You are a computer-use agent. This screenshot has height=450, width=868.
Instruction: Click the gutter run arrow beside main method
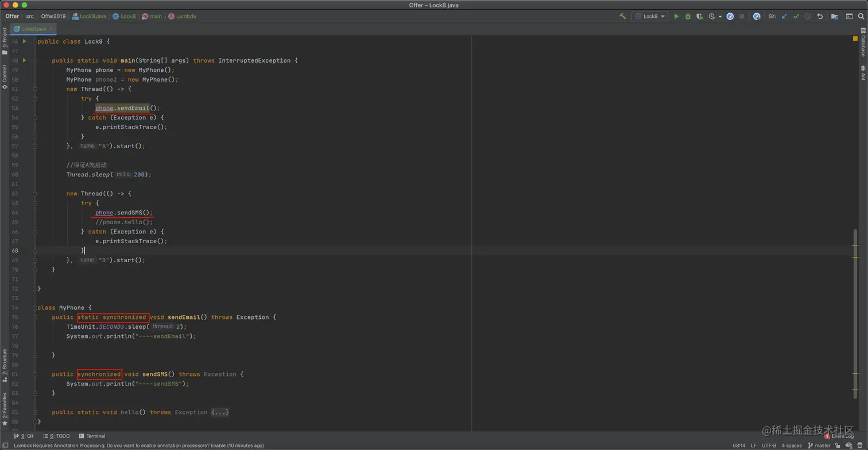[x=24, y=60]
